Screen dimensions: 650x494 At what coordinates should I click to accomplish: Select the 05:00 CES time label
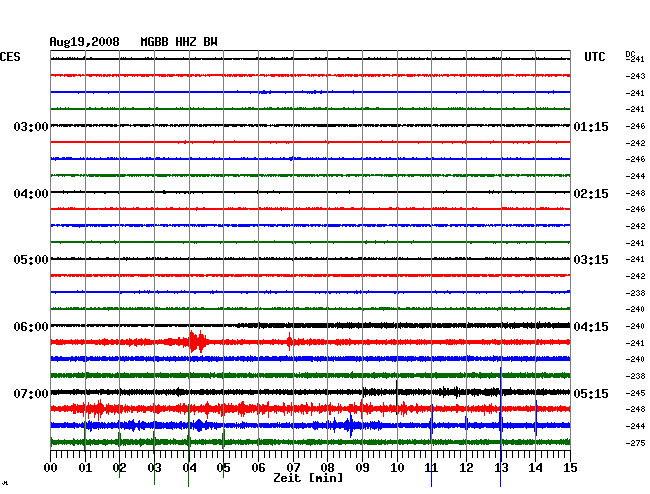click(31, 260)
